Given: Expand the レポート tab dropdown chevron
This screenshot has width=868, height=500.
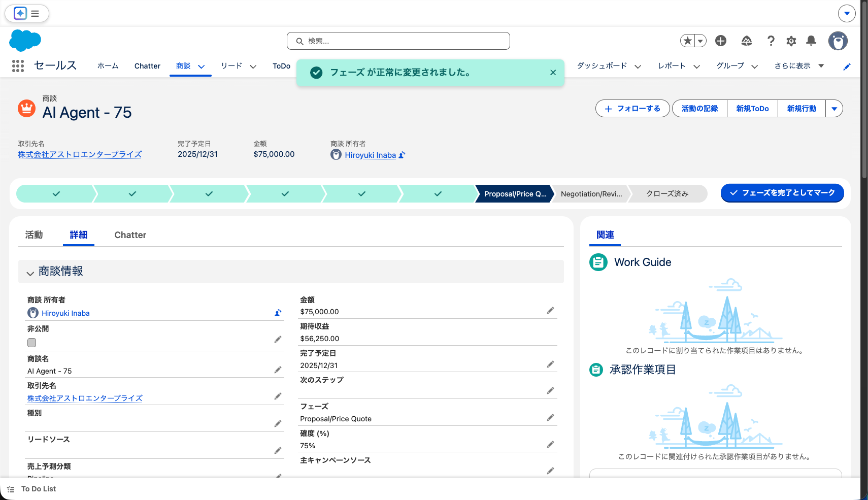Looking at the screenshot, I should 697,66.
